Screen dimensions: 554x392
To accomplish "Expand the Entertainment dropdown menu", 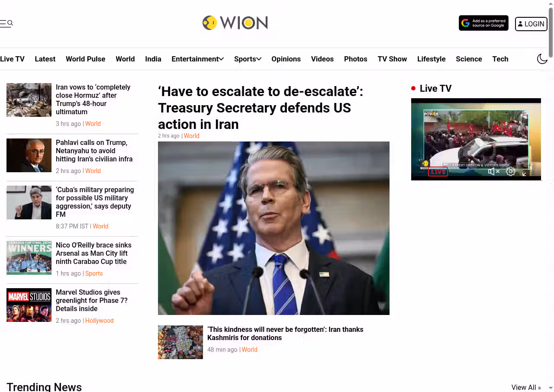I will [197, 59].
